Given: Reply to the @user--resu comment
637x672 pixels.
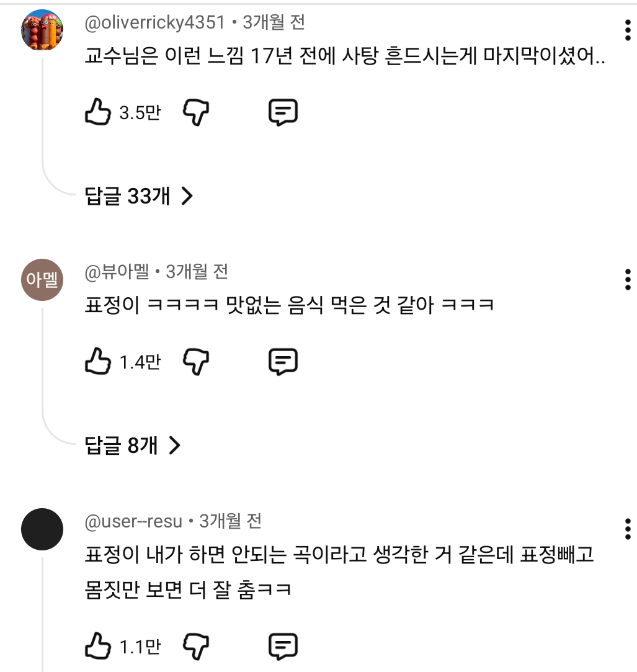Looking at the screenshot, I should pyautogui.click(x=283, y=647).
